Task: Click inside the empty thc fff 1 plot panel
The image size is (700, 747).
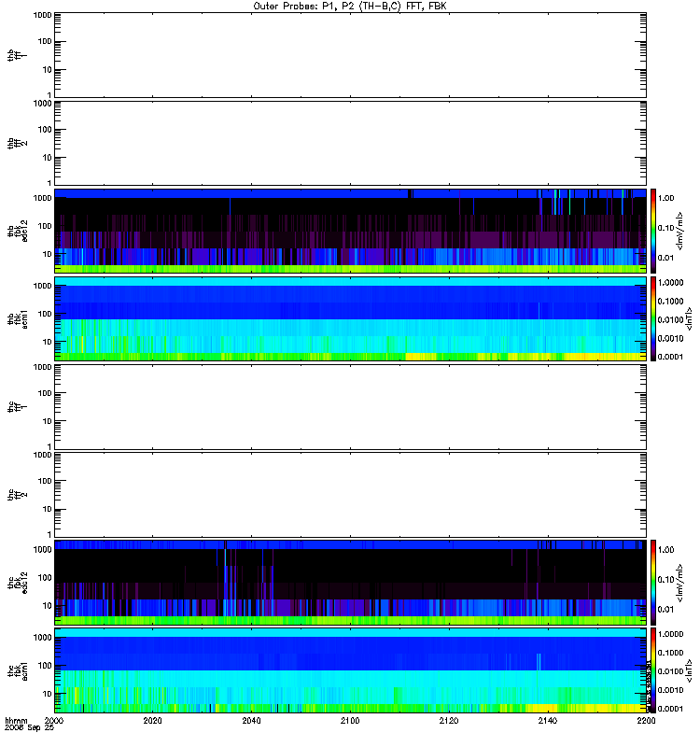Action: click(x=350, y=407)
